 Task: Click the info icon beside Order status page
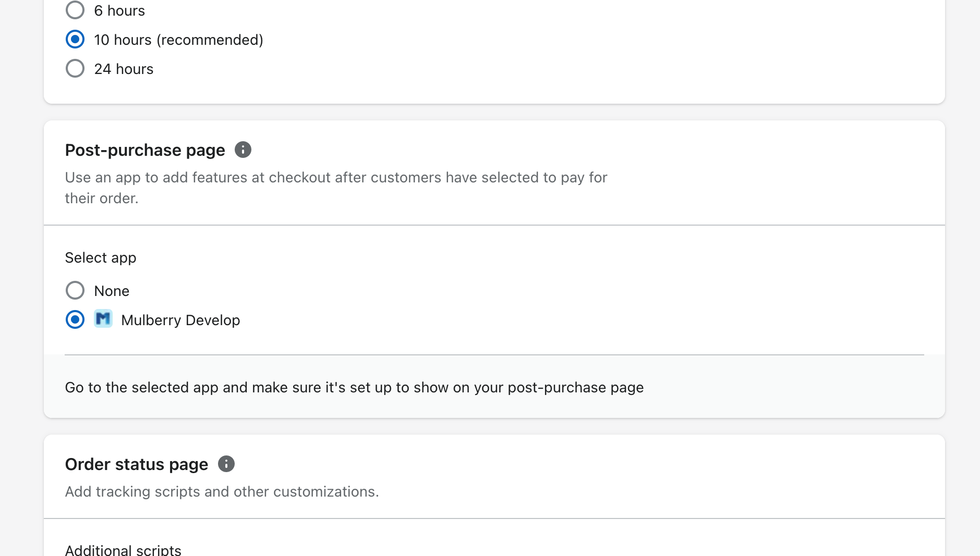tap(226, 464)
